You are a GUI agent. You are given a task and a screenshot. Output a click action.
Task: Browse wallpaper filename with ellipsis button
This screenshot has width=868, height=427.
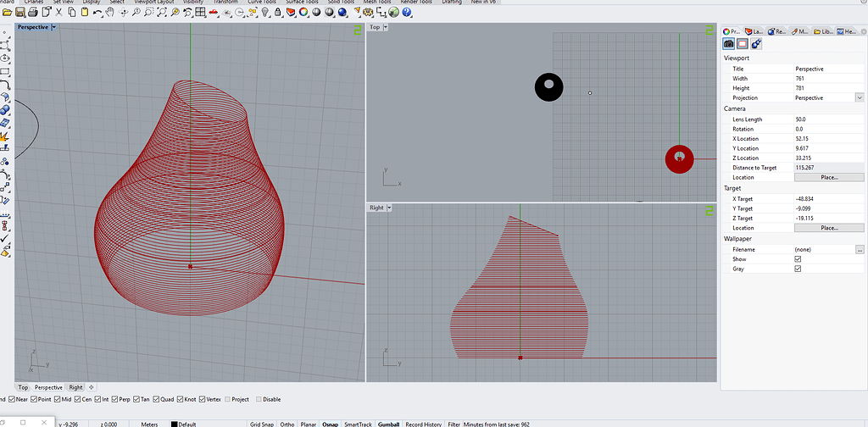860,249
